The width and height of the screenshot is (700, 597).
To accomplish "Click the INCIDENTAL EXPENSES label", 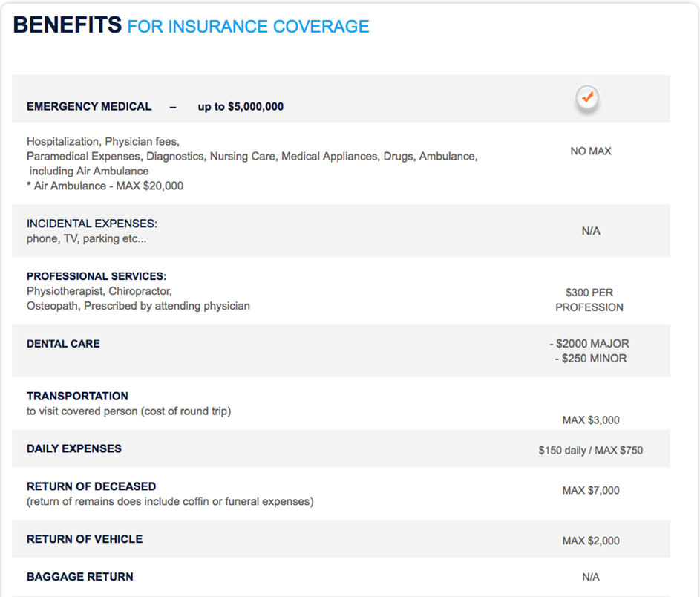I will 92,224.
